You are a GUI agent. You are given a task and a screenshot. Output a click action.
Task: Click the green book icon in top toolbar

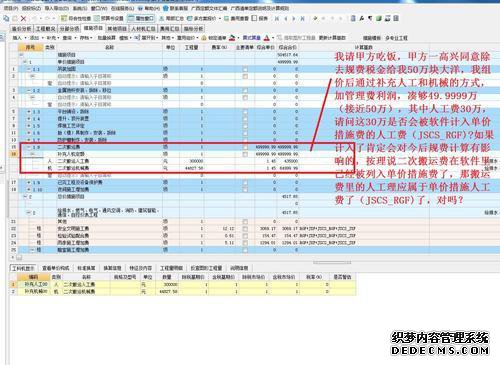pyautogui.click(x=379, y=19)
